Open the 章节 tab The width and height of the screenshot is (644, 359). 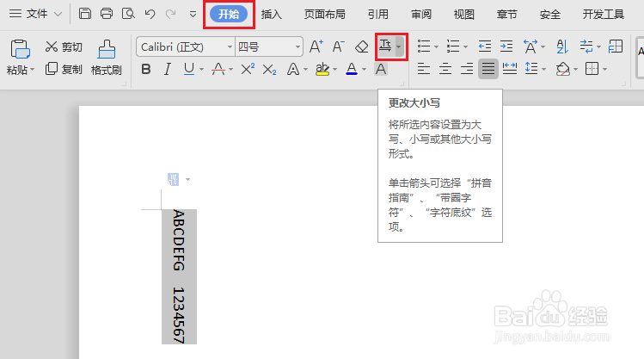(x=506, y=15)
